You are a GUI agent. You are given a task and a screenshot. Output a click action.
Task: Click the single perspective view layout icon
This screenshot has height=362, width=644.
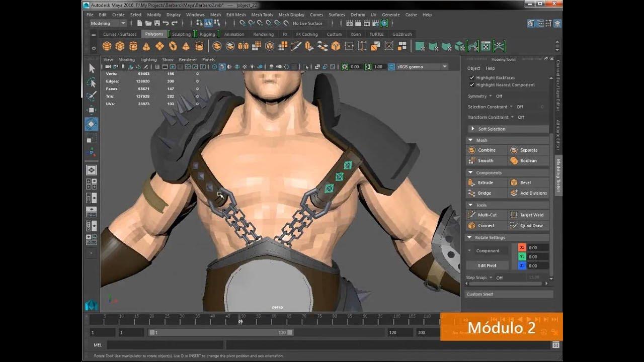[92, 170]
